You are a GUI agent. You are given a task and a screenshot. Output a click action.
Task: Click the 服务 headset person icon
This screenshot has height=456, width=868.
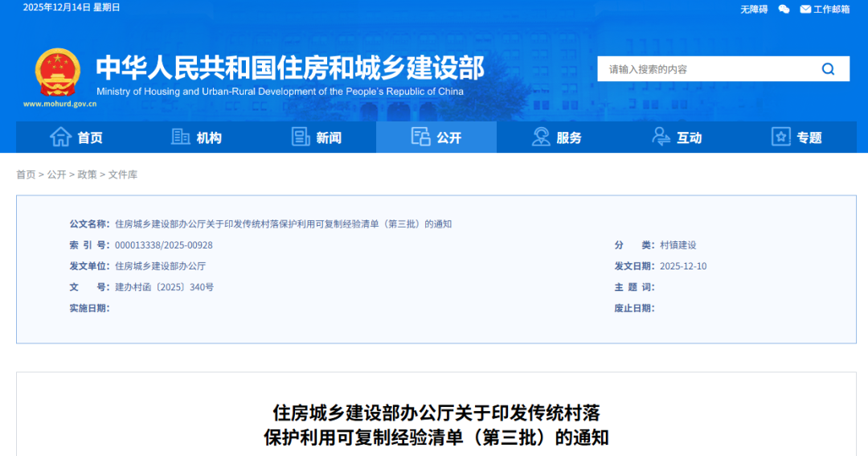pyautogui.click(x=541, y=137)
